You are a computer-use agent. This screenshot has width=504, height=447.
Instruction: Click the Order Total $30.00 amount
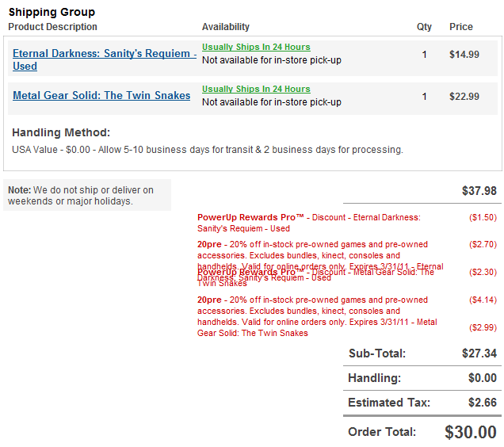point(470,432)
